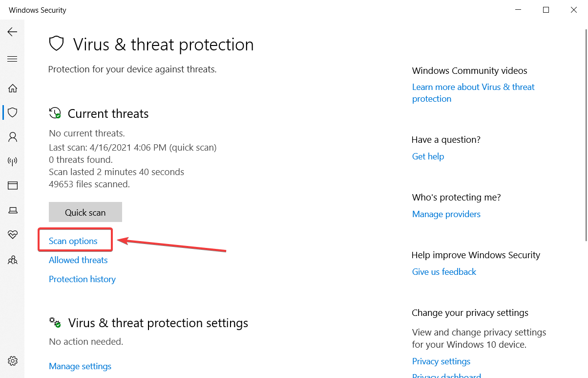This screenshot has width=588, height=378.
Task: Open Allowed threats link
Action: pyautogui.click(x=78, y=260)
